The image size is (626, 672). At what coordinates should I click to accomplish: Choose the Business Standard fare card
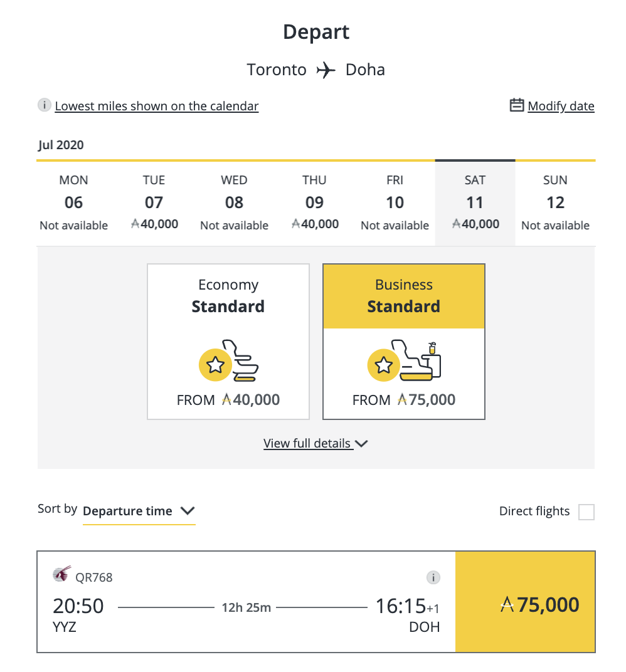point(403,341)
